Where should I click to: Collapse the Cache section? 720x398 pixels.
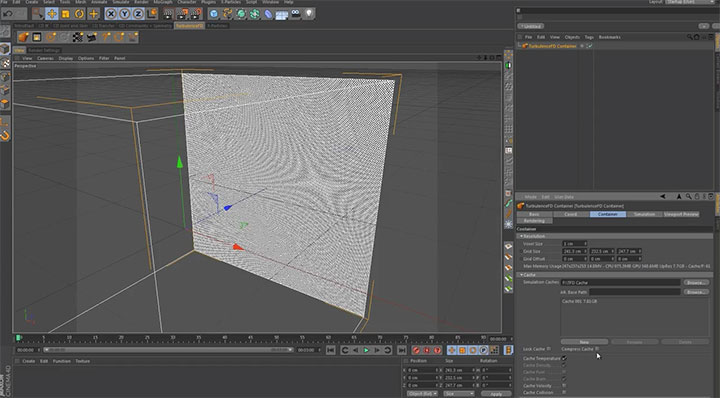coord(614,275)
